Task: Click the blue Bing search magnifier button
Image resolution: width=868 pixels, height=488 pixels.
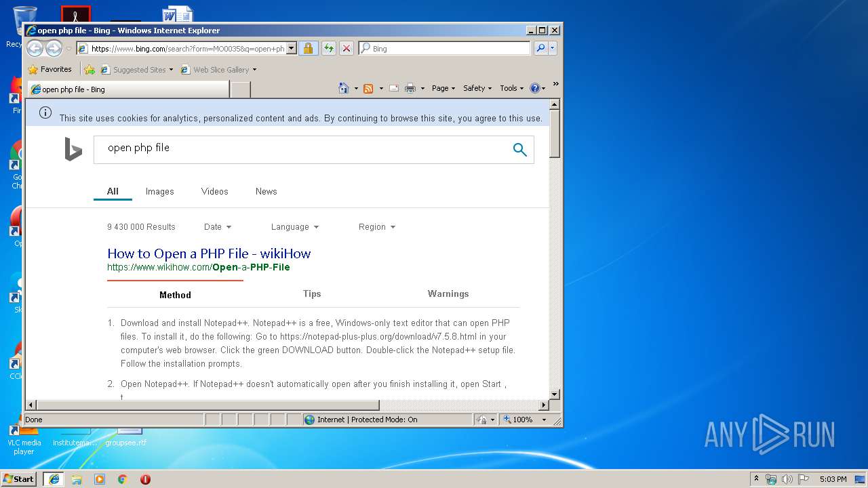Action: (x=520, y=150)
